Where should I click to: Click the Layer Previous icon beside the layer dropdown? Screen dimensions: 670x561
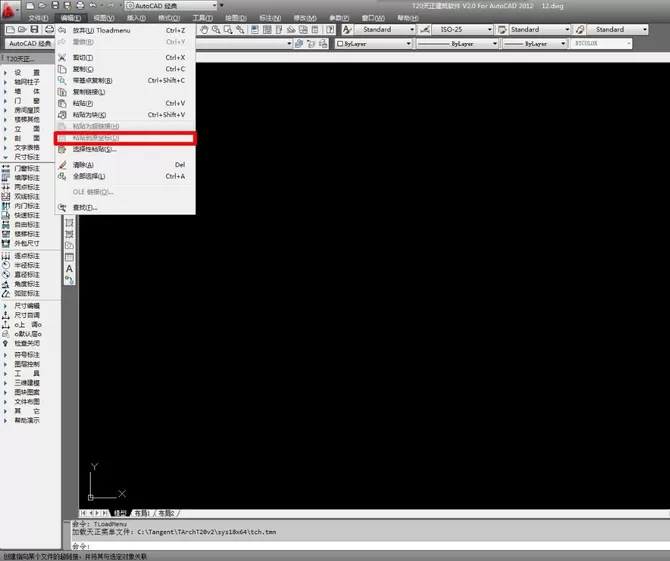(311, 44)
